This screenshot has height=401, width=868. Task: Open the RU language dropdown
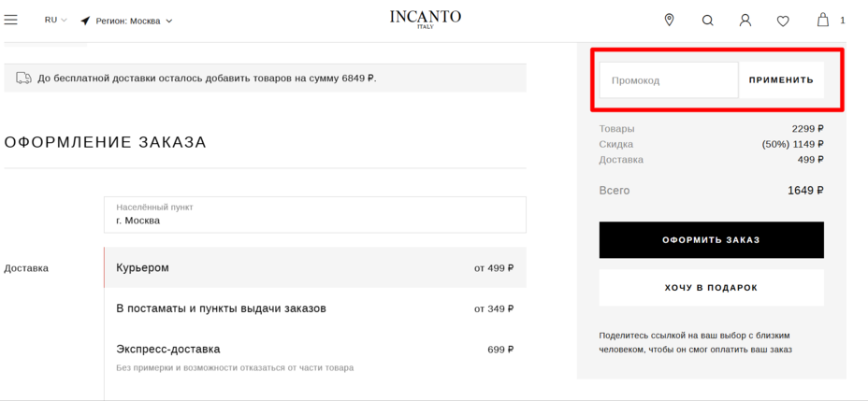55,20
